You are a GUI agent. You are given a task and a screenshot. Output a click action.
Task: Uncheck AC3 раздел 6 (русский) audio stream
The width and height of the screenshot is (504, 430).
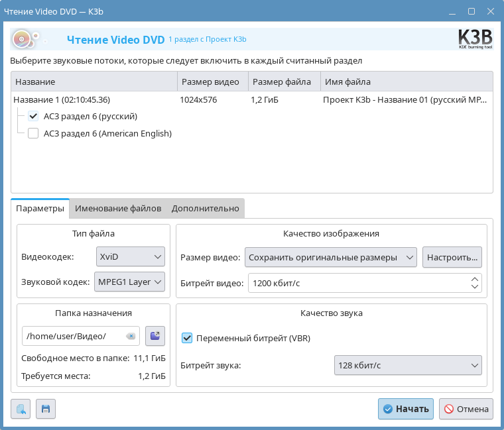point(33,116)
